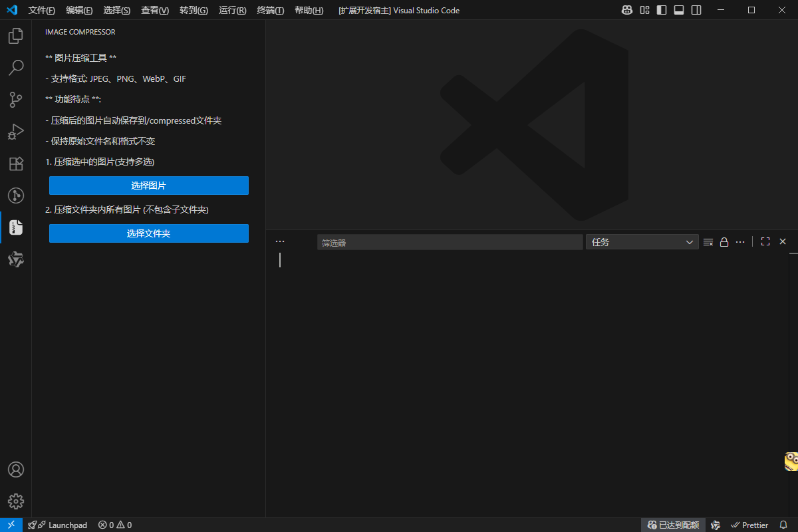This screenshot has height=532, width=798.
Task: Open the Source Control view
Action: [16, 100]
